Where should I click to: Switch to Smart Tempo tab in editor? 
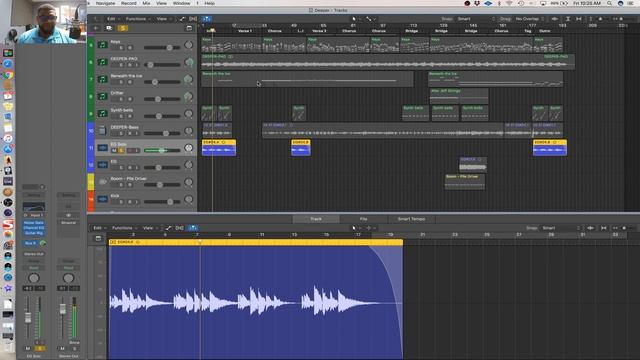pos(411,219)
